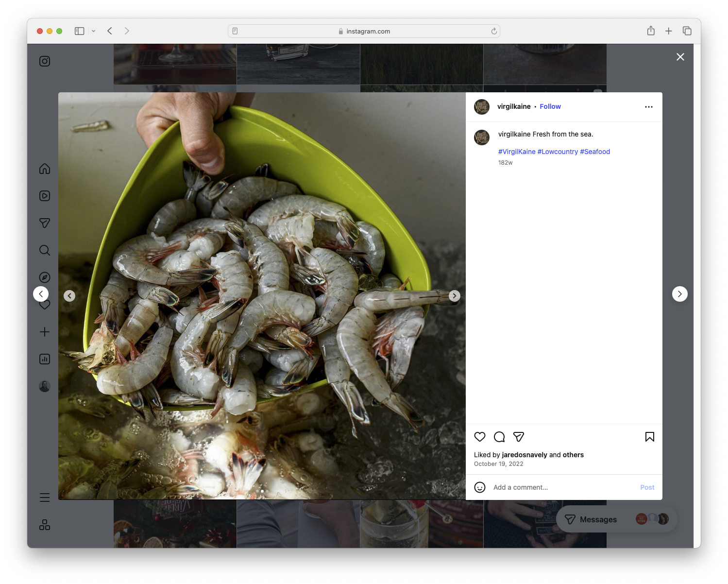Click the instagram.com address bar
This screenshot has width=728, height=584.
tap(364, 31)
